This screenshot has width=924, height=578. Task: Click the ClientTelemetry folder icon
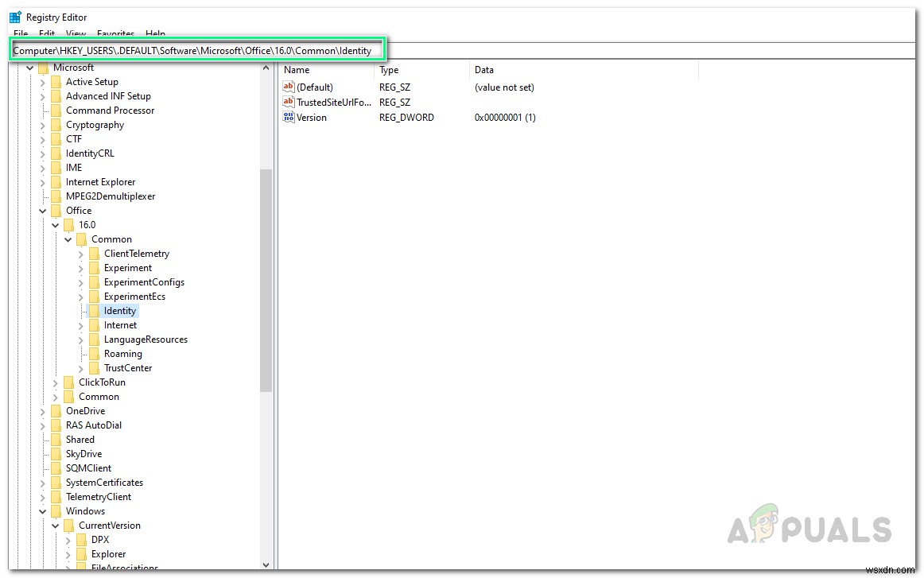(x=95, y=254)
